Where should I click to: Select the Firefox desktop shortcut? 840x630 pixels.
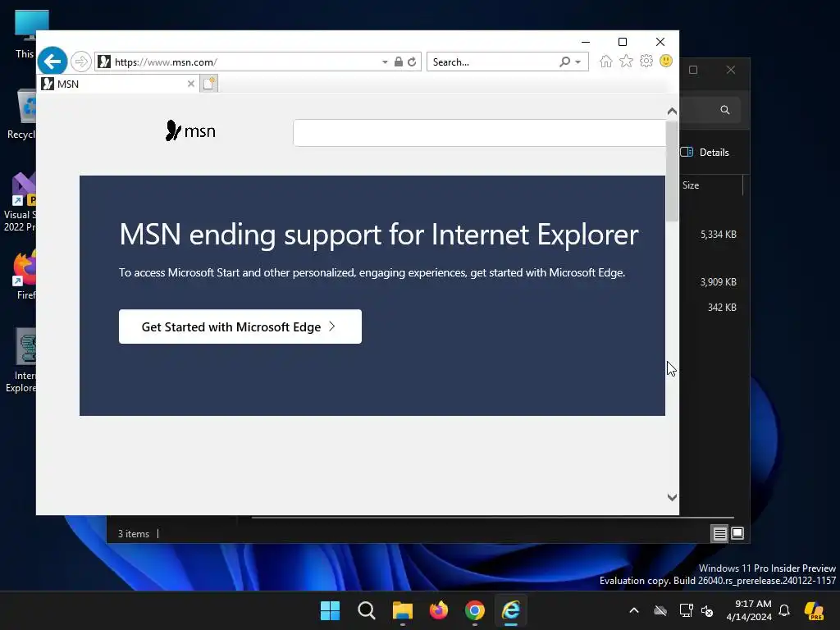[24, 276]
